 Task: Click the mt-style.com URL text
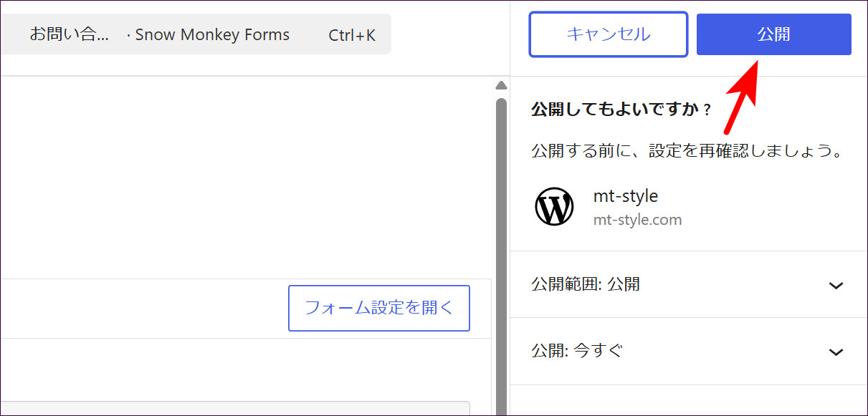pos(637,220)
